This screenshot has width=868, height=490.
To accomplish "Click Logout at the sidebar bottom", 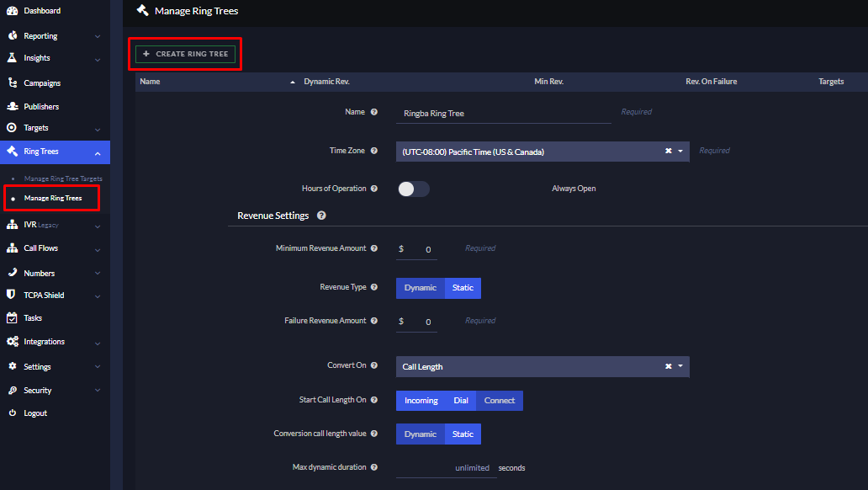I will (x=34, y=413).
